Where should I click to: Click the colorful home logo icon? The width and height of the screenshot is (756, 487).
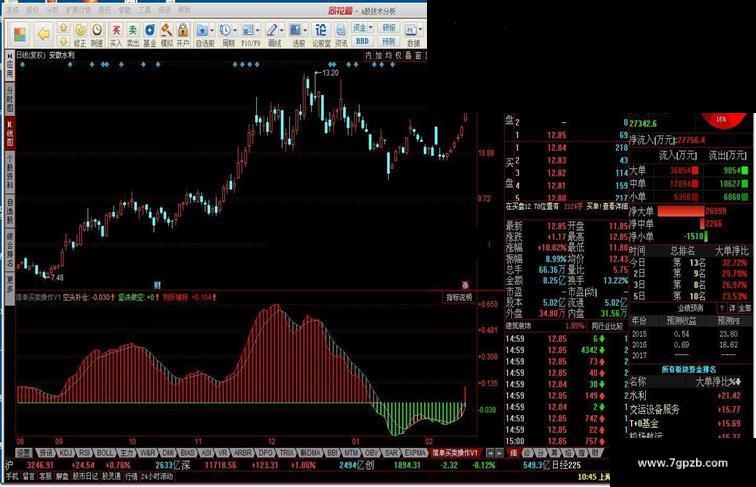coord(20,35)
